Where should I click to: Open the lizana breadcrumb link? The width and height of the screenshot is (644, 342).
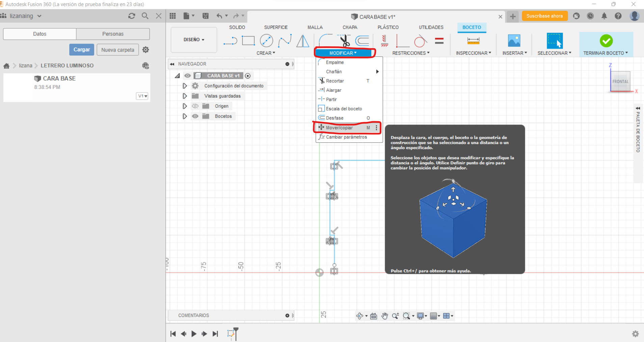[x=26, y=65]
